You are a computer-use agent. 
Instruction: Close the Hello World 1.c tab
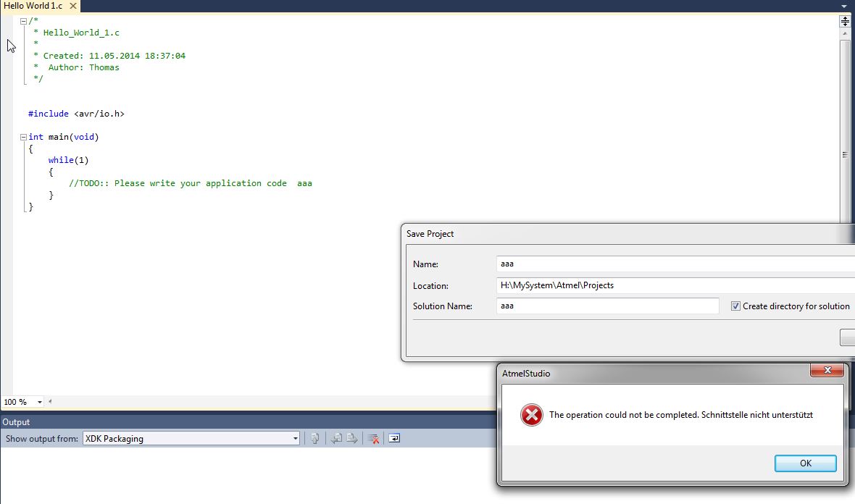pos(73,6)
